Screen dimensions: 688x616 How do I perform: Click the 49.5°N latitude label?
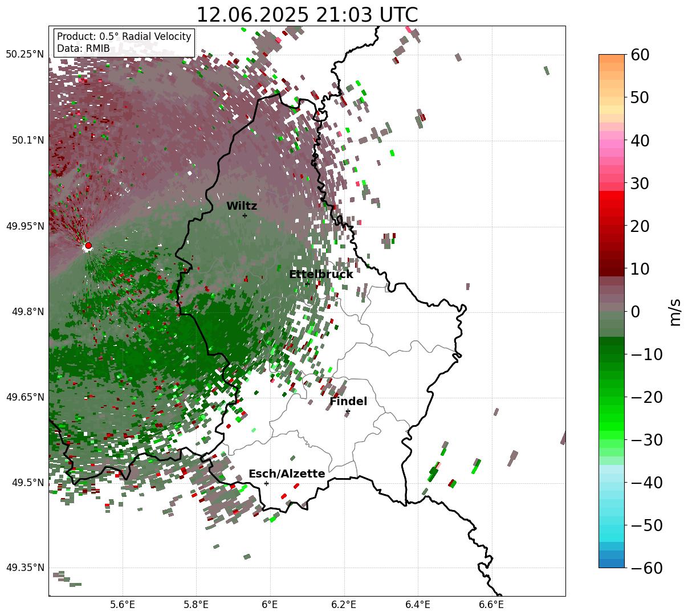[x=27, y=483]
